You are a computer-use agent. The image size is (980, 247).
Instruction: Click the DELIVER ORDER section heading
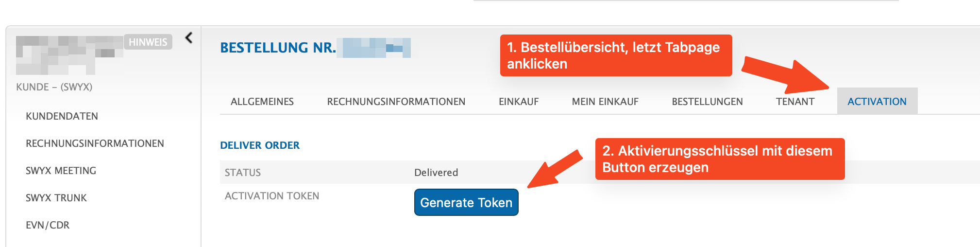click(260, 145)
